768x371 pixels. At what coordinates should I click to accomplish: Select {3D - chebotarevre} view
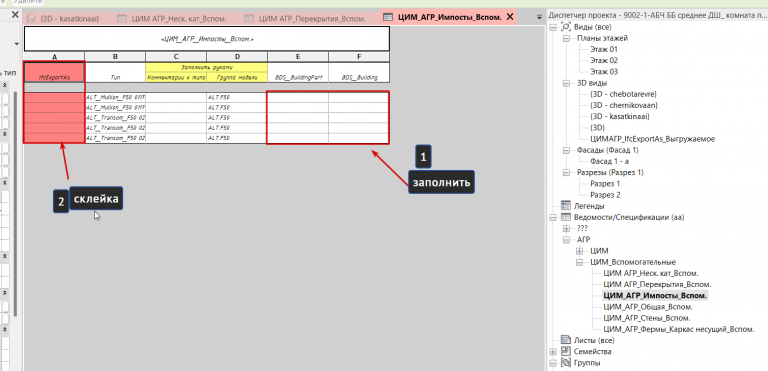pos(623,94)
